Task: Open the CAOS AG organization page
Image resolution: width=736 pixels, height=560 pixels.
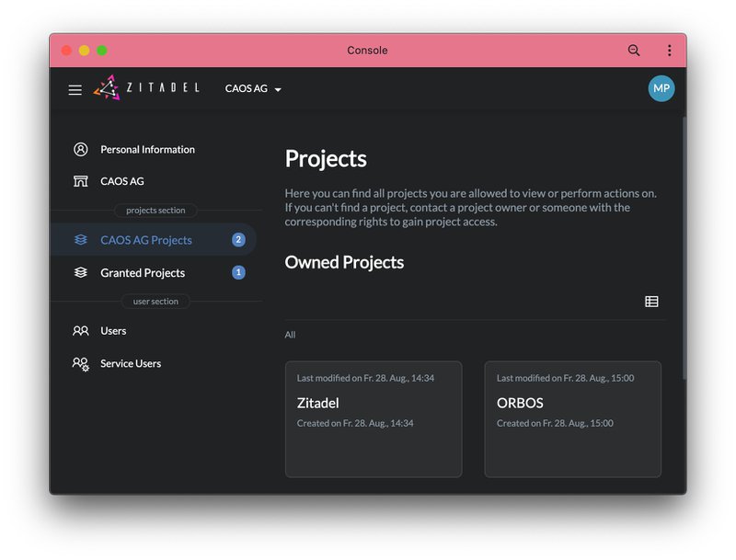Action: 122,181
